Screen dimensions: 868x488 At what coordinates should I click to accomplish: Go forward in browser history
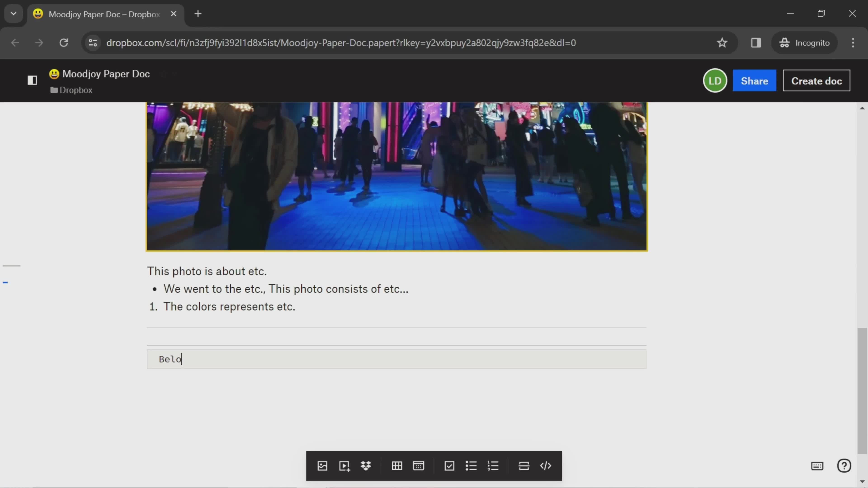tap(39, 43)
